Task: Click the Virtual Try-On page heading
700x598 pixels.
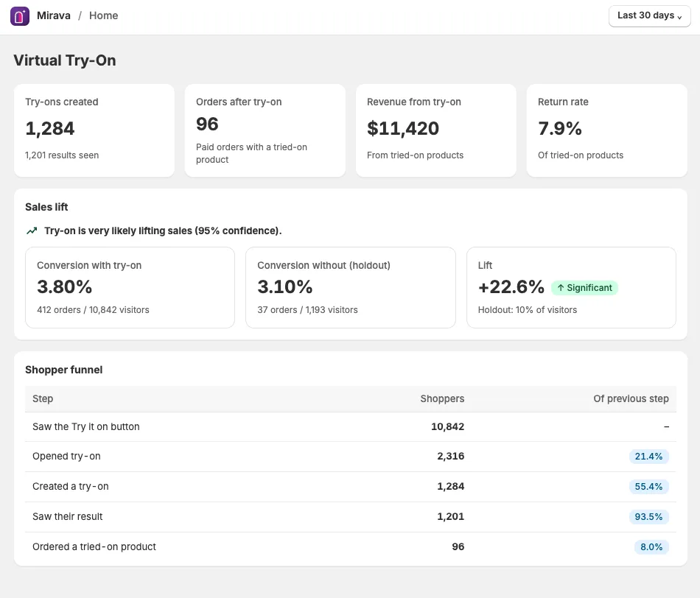Action: 65,60
